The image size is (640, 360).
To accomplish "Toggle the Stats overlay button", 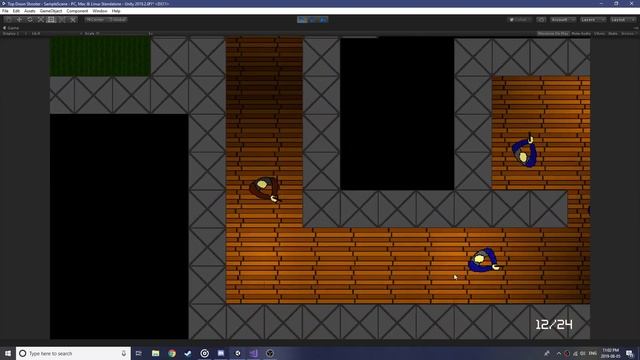I will (613, 33).
